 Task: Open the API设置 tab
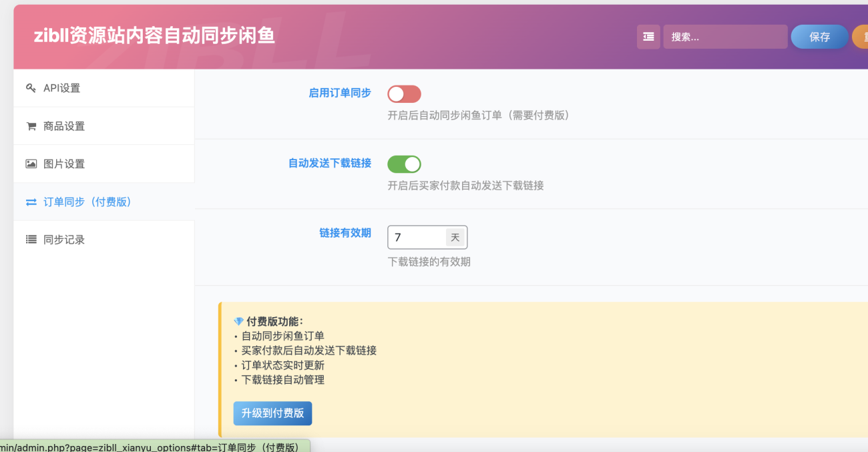pos(61,88)
